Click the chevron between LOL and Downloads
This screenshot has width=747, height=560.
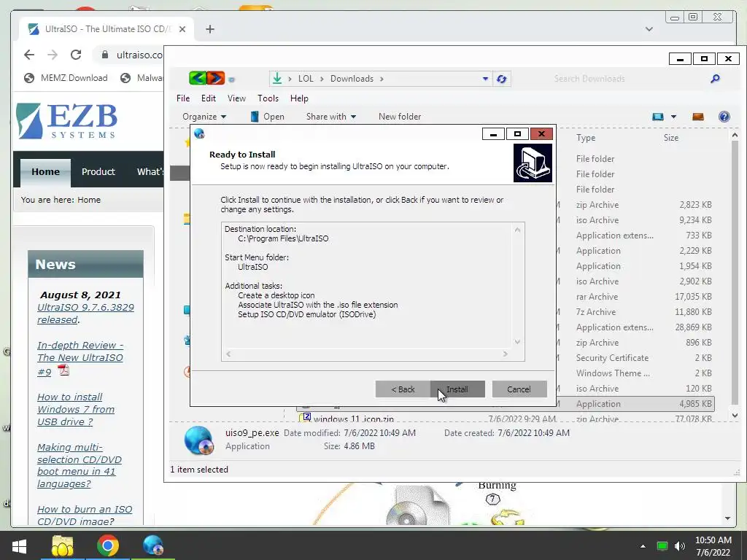pos(322,79)
